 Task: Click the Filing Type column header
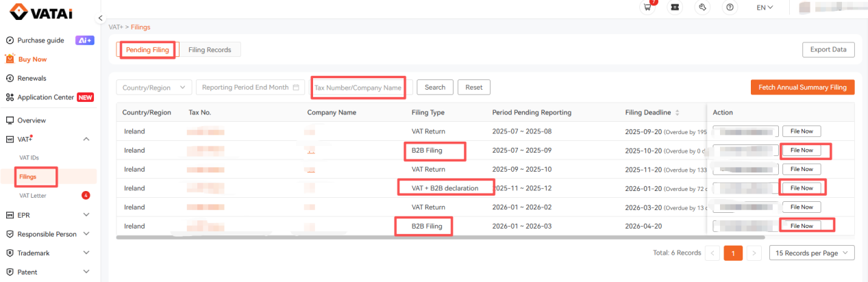tap(428, 112)
